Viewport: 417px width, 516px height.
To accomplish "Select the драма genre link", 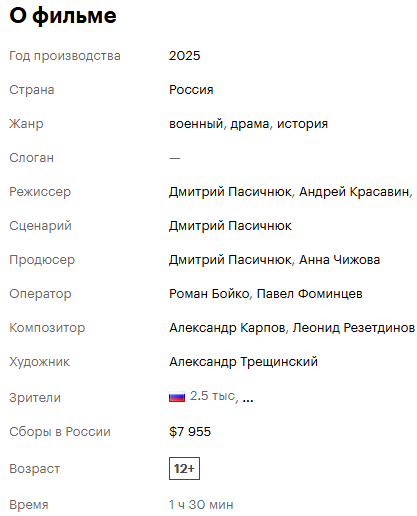I will (250, 124).
